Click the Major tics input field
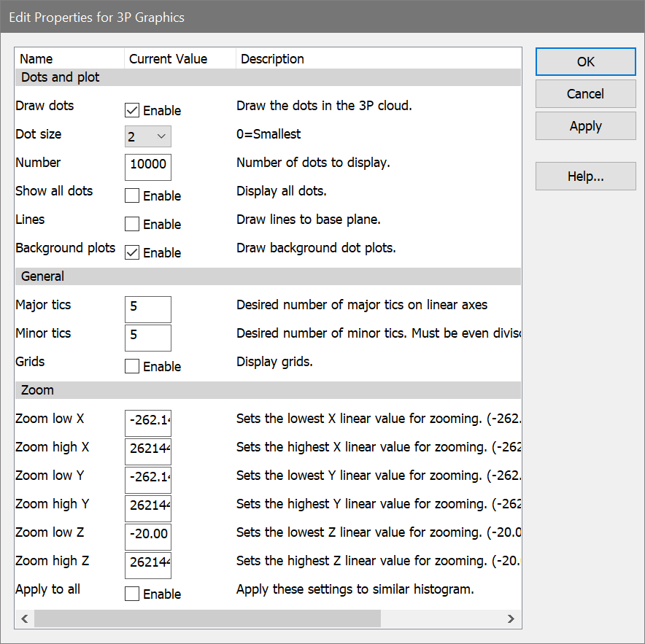Viewport: 645px width, 644px height. (x=148, y=308)
